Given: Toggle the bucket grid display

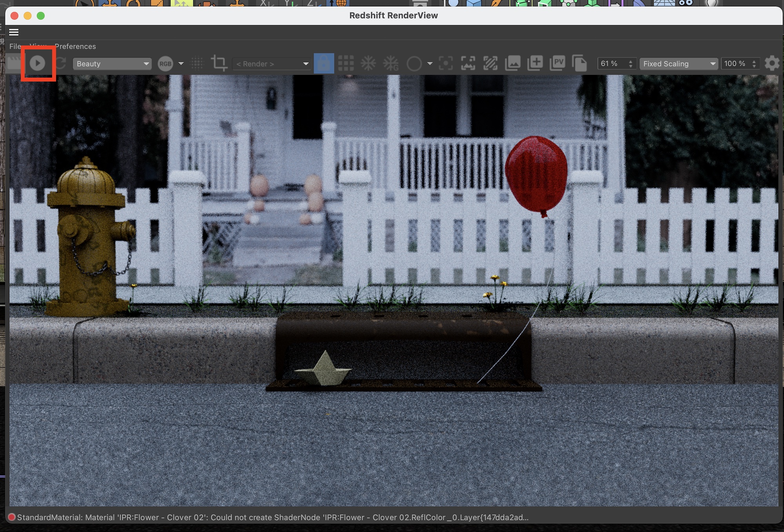Looking at the screenshot, I should (346, 63).
